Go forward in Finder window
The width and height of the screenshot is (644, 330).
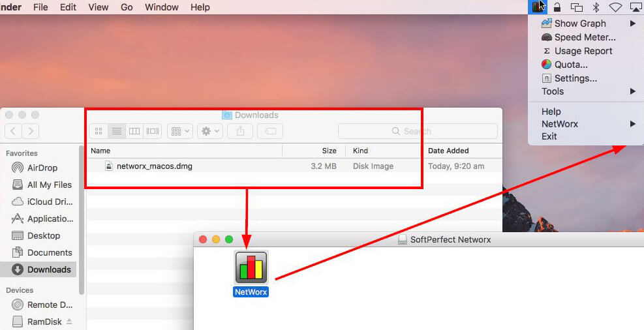click(x=31, y=131)
